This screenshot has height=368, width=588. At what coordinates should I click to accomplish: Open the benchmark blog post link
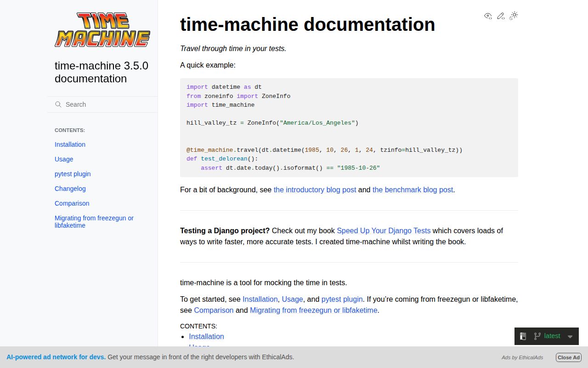click(413, 190)
